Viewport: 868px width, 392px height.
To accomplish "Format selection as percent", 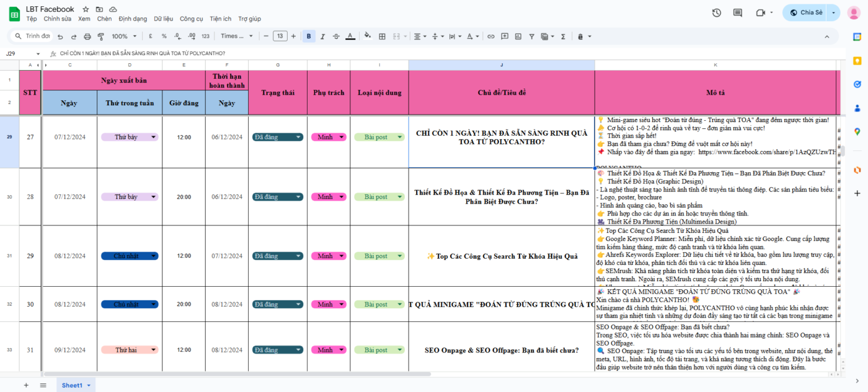I will pyautogui.click(x=164, y=37).
